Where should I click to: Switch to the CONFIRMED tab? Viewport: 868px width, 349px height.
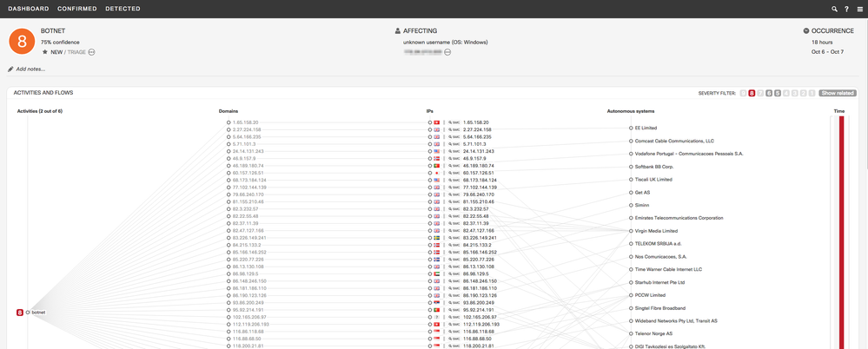(x=77, y=9)
